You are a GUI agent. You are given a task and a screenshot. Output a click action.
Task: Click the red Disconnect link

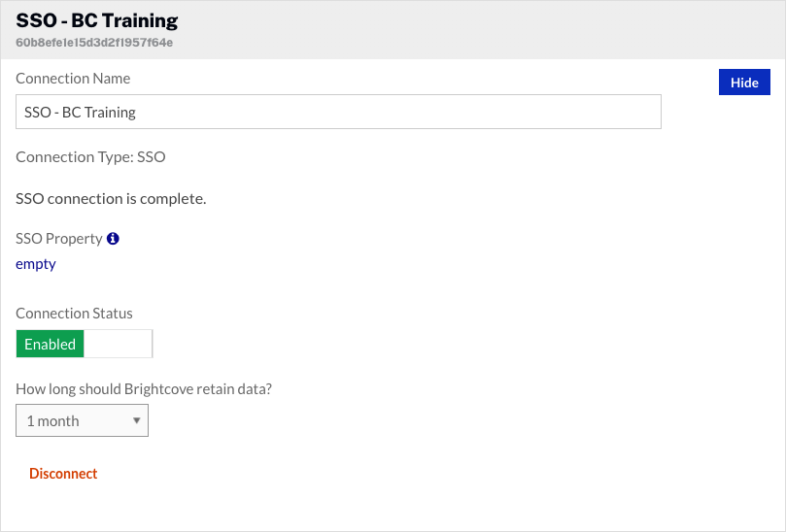(x=63, y=474)
